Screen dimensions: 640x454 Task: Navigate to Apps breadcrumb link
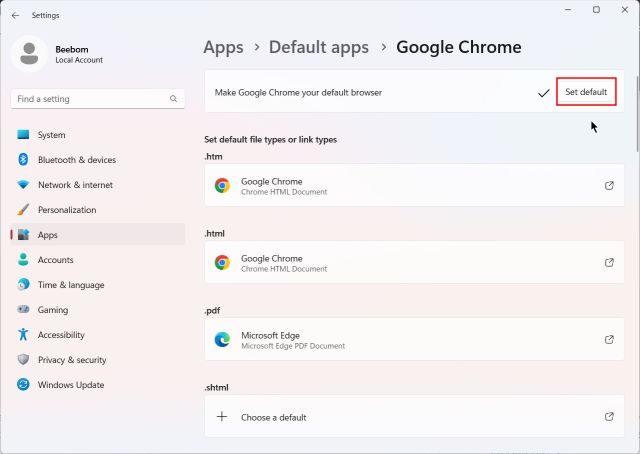[x=223, y=47]
